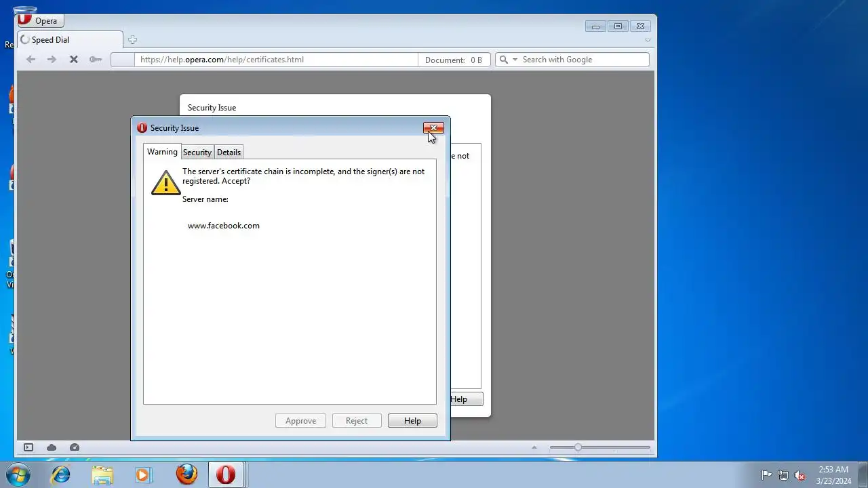The height and width of the screenshot is (488, 868).
Task: Switch to the Details tab
Action: pyautogui.click(x=229, y=152)
